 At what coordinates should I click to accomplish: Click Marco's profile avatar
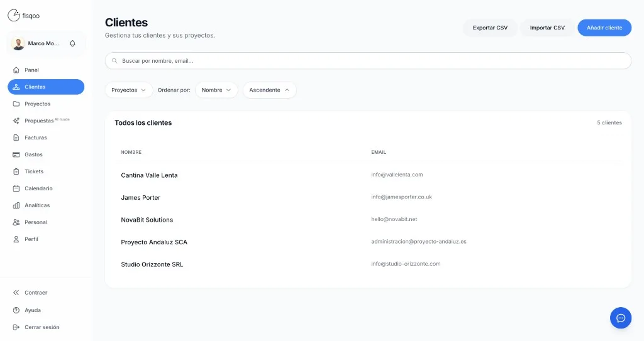[18, 43]
